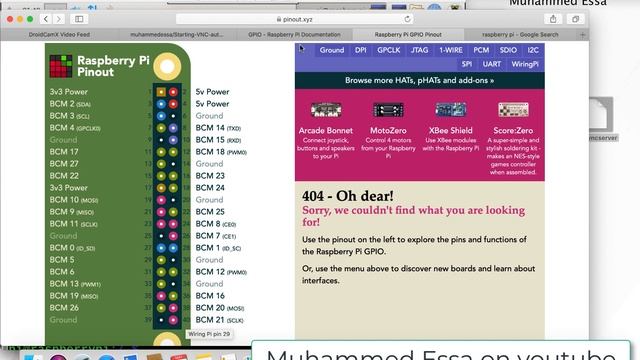Select BCM 2 (SDA) pin label
This screenshot has height=360, width=640.
click(70, 104)
